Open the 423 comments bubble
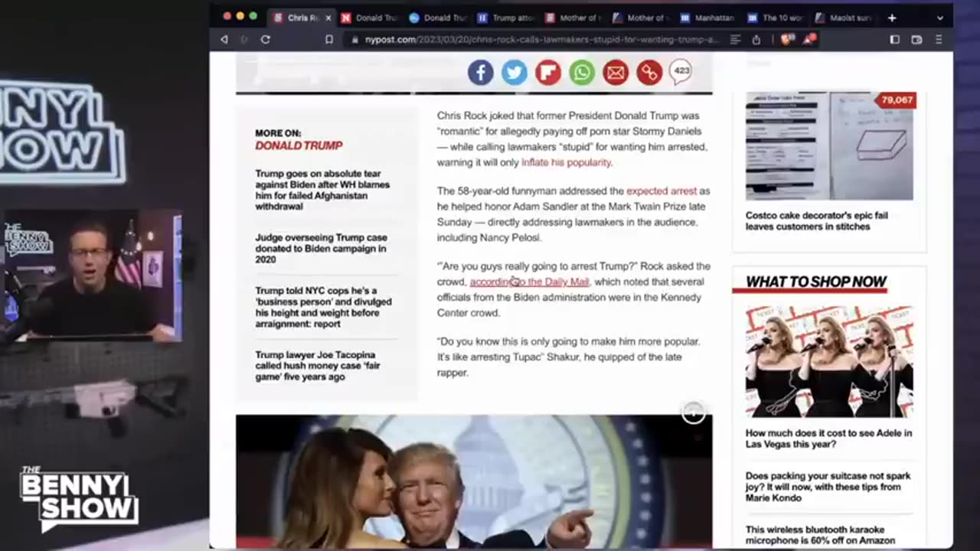980x551 pixels. 681,72
